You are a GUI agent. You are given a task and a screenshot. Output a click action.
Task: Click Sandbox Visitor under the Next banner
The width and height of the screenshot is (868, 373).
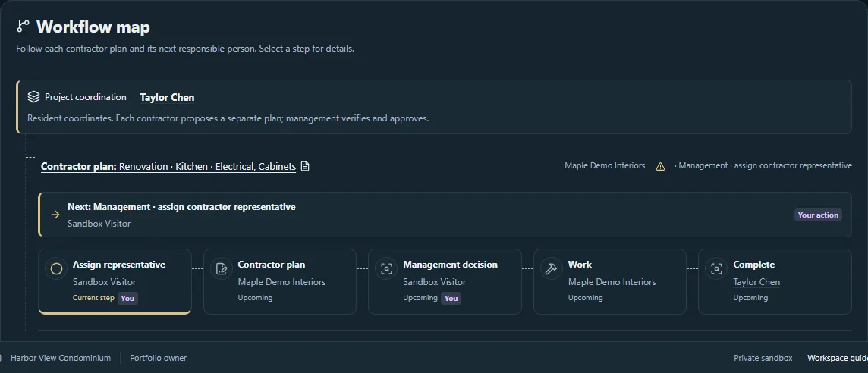99,224
